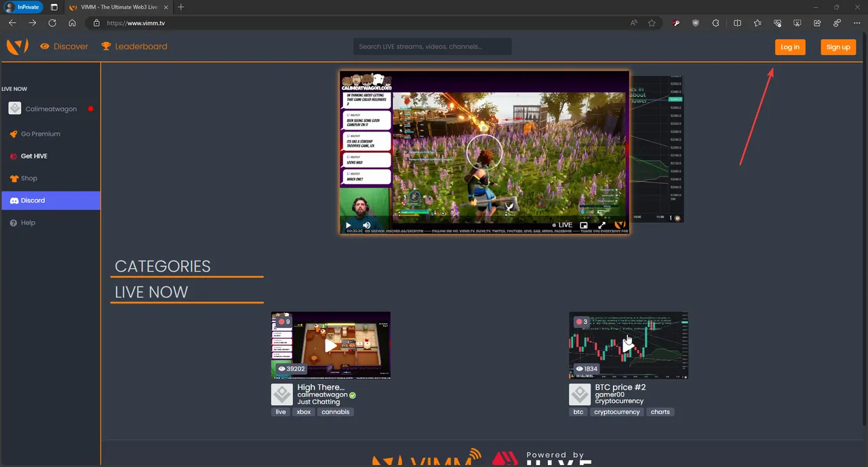Image resolution: width=868 pixels, height=467 pixels.
Task: Open Discord from the sidebar
Action: (x=51, y=200)
